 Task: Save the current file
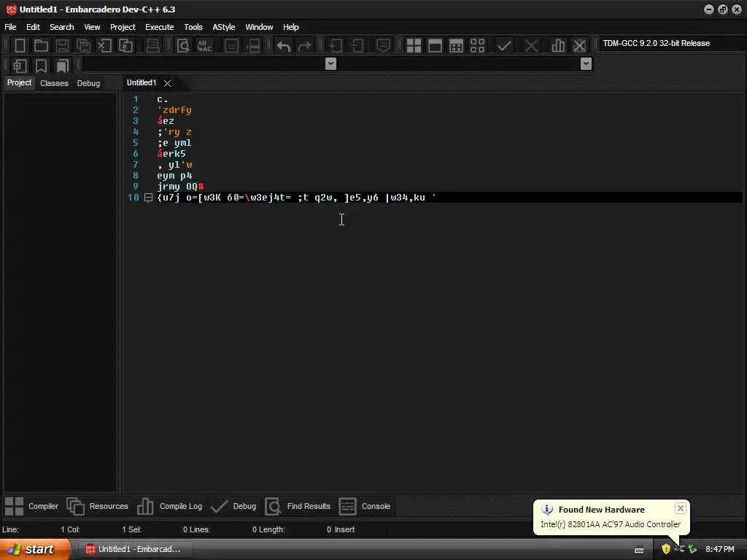pyautogui.click(x=62, y=46)
